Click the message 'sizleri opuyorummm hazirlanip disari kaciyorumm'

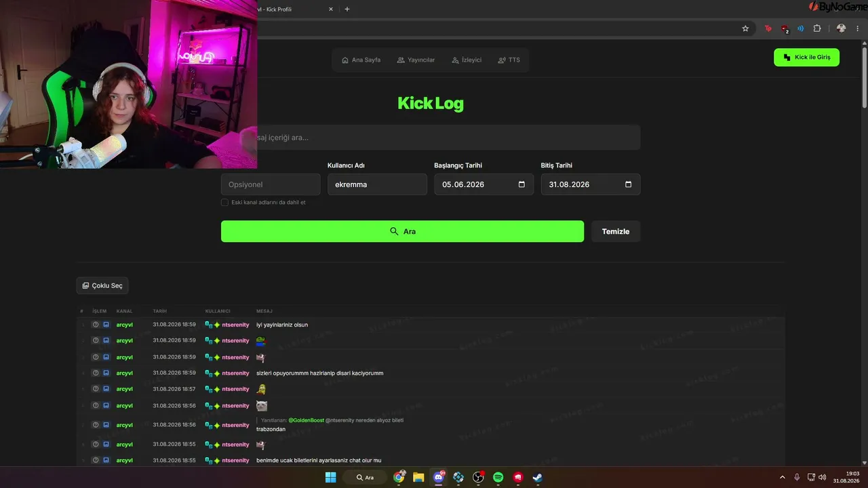pyautogui.click(x=320, y=373)
